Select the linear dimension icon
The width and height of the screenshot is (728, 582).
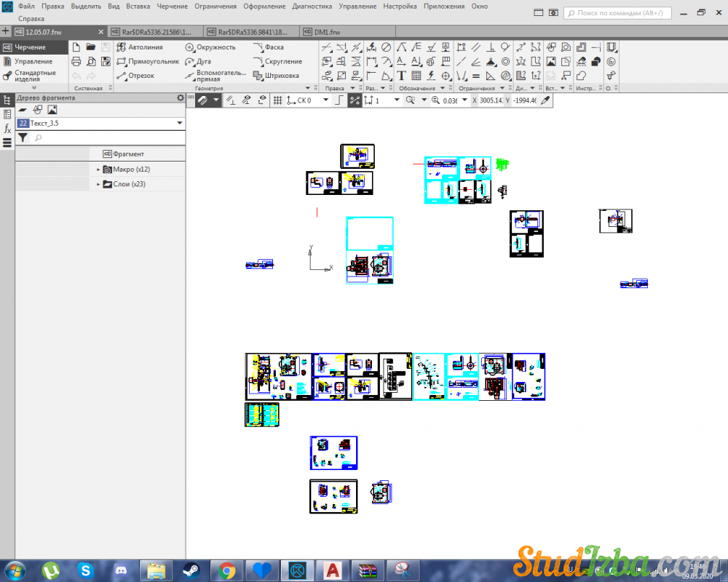372,61
